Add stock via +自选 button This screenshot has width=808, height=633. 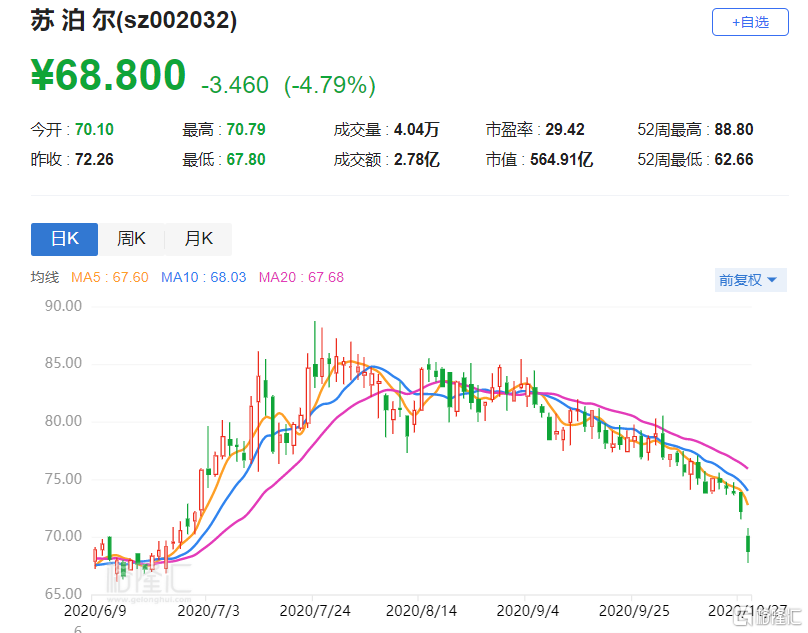750,22
